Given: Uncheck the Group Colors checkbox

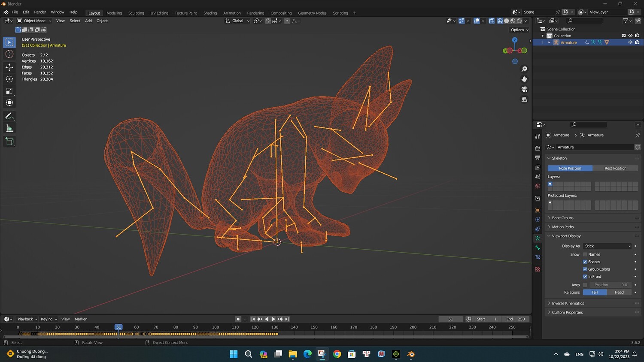Looking at the screenshot, I should pos(585,269).
